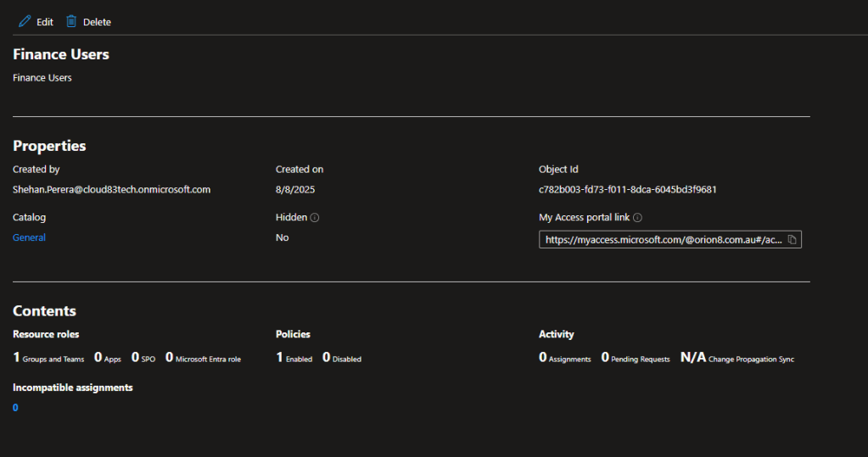868x457 pixels.
Task: Click the Object Id value text
Action: tap(627, 190)
